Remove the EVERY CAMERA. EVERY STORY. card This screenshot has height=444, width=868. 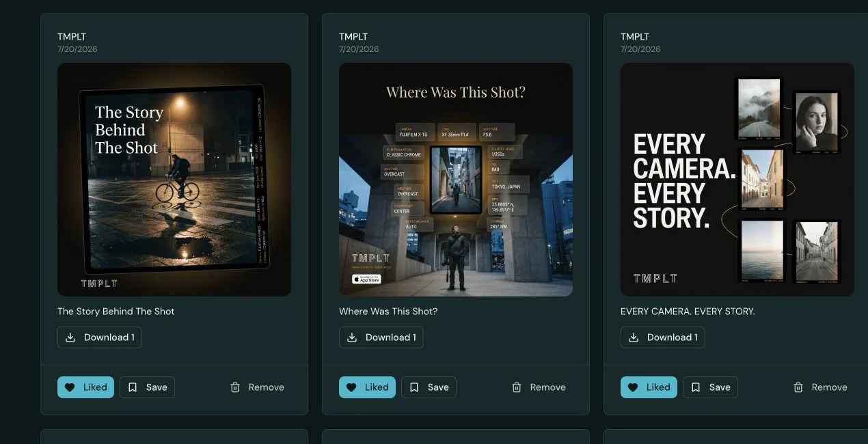coord(820,387)
